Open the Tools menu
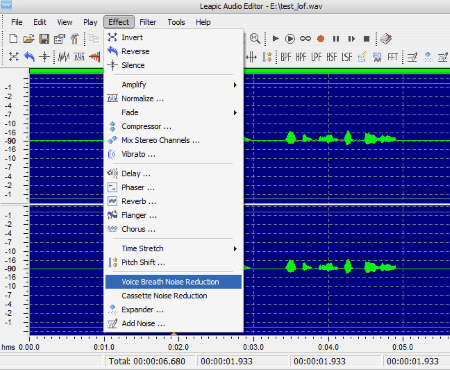450x370 pixels. 176,22
